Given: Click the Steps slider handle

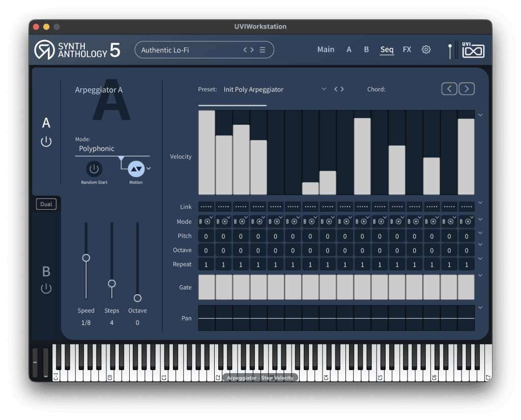Looking at the screenshot, I should tap(112, 284).
